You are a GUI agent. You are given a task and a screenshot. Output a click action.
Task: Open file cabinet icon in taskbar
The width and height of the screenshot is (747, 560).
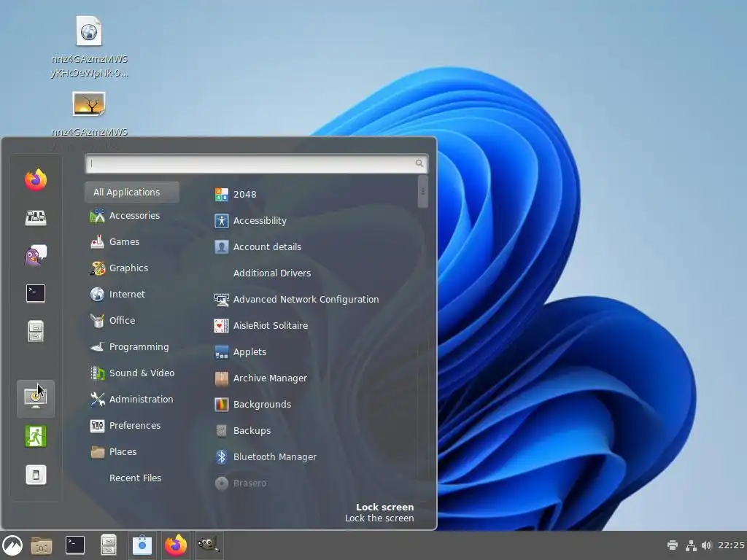tap(109, 545)
